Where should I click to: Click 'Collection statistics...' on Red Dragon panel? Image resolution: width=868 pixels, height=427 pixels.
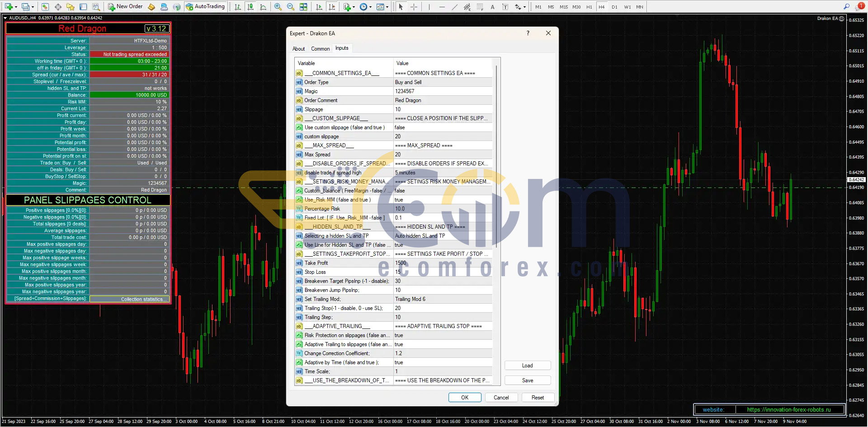(x=129, y=299)
